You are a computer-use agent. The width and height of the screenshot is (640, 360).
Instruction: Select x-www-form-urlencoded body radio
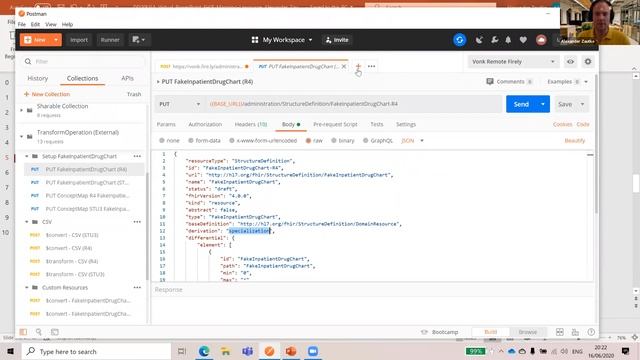[x=232, y=140]
